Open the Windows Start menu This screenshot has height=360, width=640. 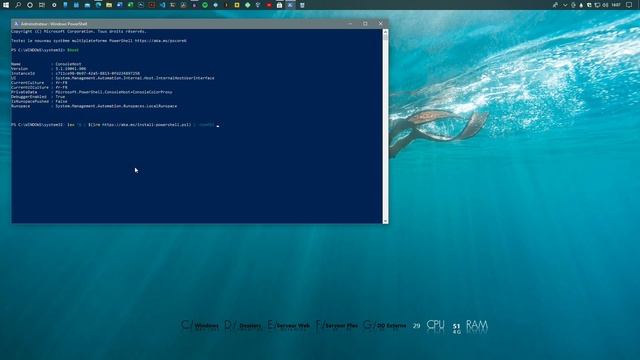(x=6, y=5)
